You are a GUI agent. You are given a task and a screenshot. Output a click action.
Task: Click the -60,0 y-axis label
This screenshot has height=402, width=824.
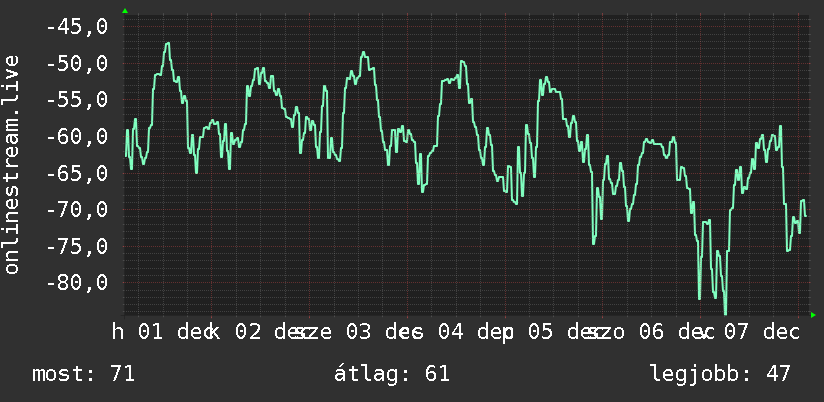(x=77, y=136)
